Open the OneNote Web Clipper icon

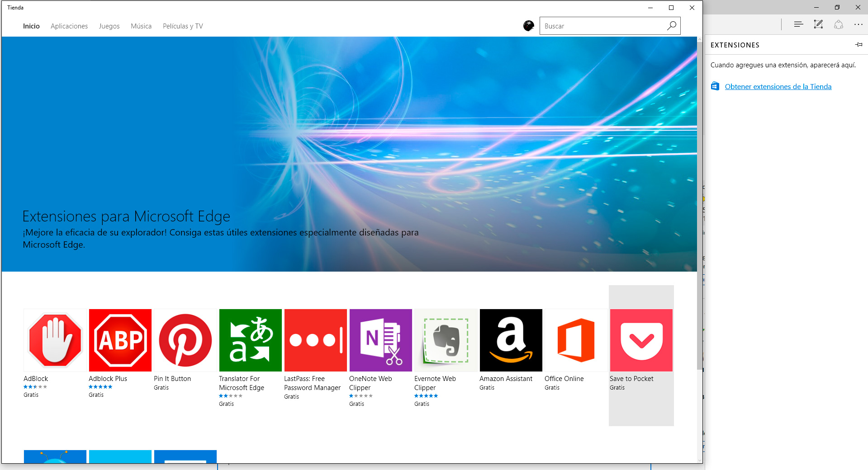tap(381, 340)
